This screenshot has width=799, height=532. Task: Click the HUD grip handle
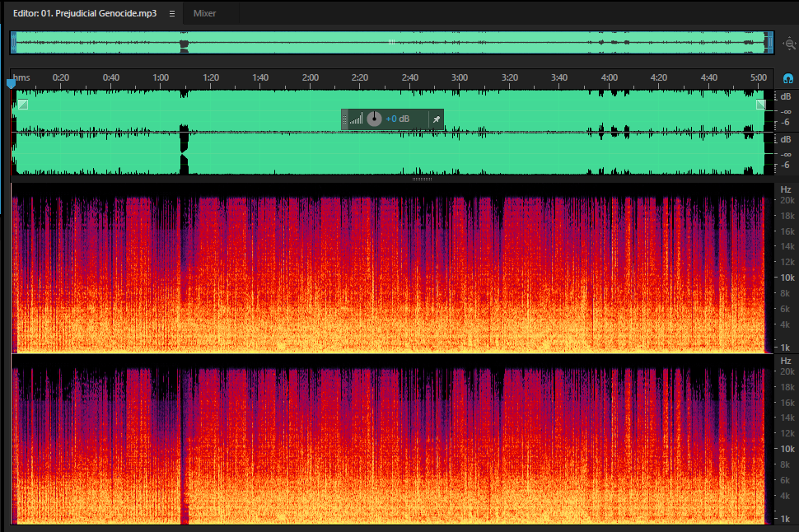[344, 119]
